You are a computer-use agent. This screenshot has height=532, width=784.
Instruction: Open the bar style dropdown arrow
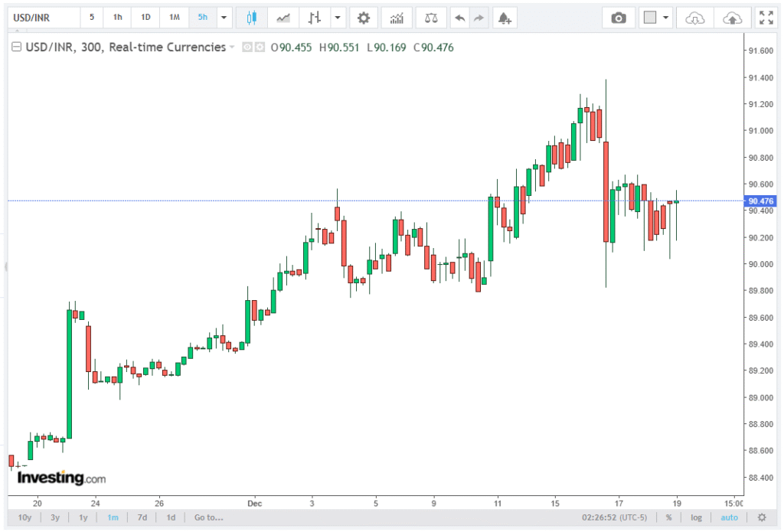337,17
